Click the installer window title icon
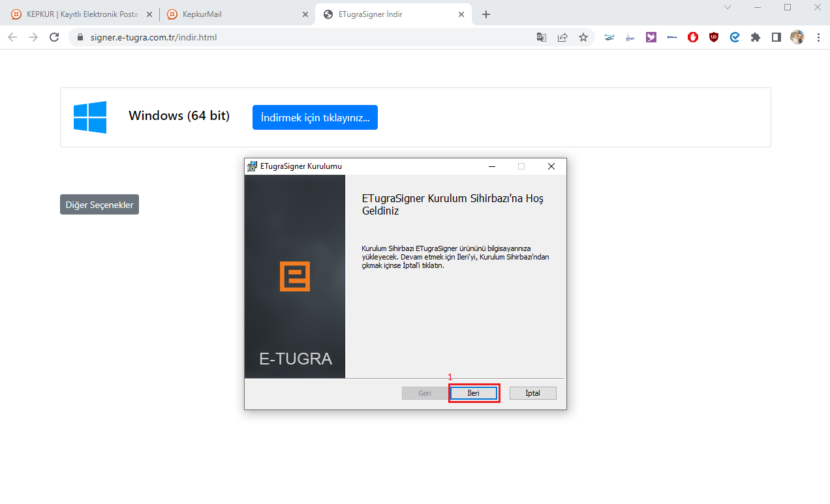Viewport: 830px width, 504px height. tap(252, 166)
